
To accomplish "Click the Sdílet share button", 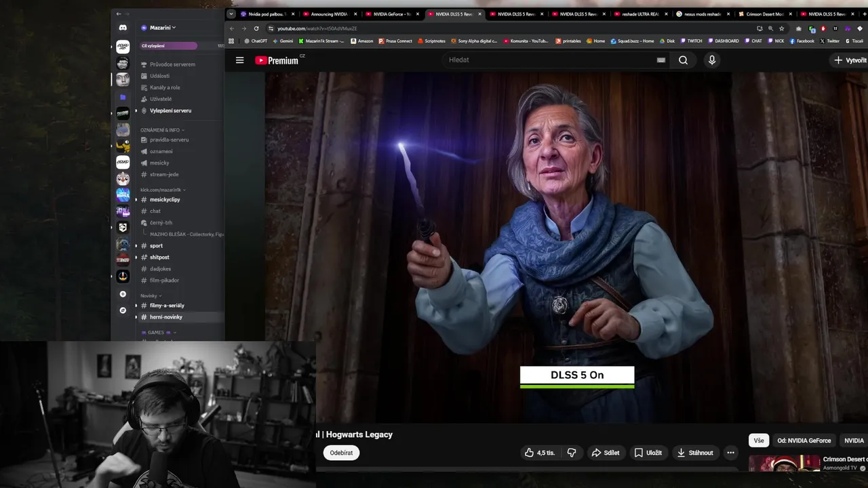I will pos(606,453).
